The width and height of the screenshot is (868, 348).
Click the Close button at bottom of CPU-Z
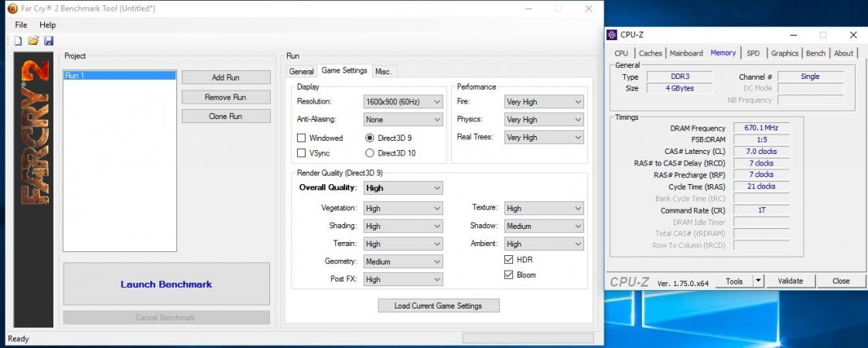point(840,281)
